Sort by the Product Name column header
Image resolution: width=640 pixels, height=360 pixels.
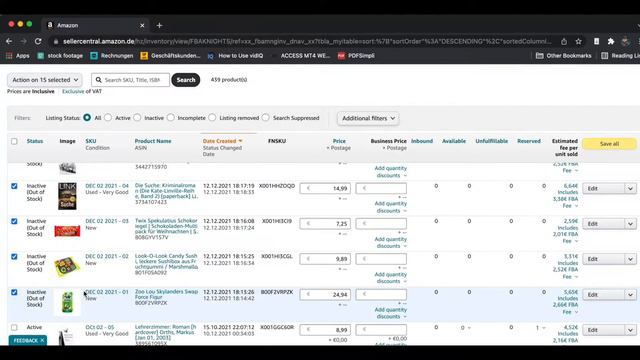153,141
